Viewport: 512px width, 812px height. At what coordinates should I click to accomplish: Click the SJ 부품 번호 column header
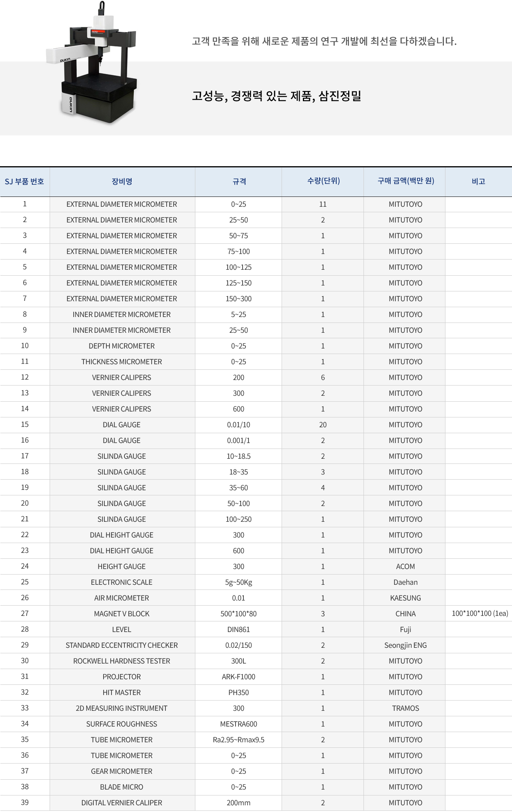24,182
